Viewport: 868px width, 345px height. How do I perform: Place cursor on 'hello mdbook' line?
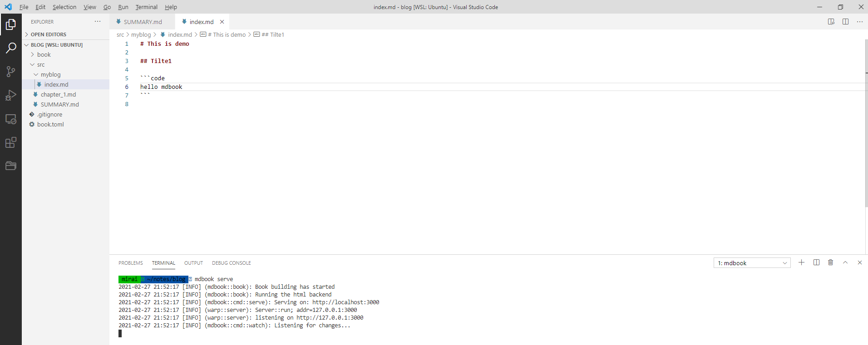(161, 87)
